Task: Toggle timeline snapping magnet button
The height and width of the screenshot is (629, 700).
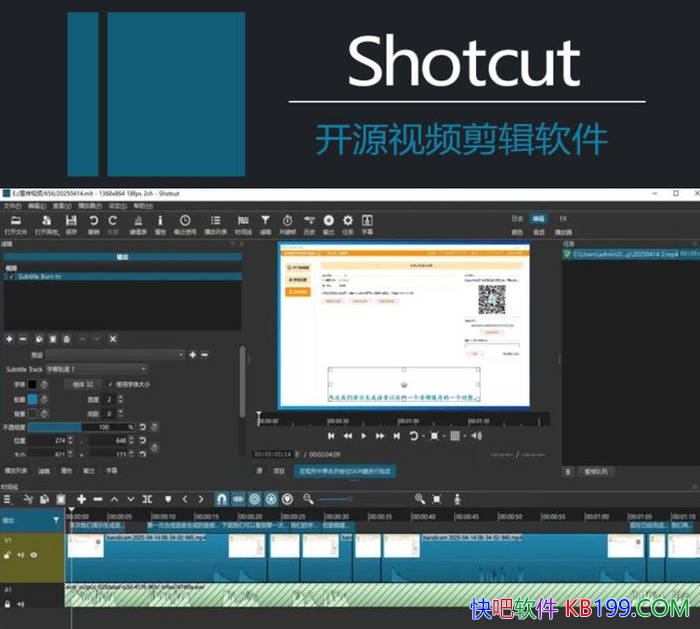Action: point(221,499)
